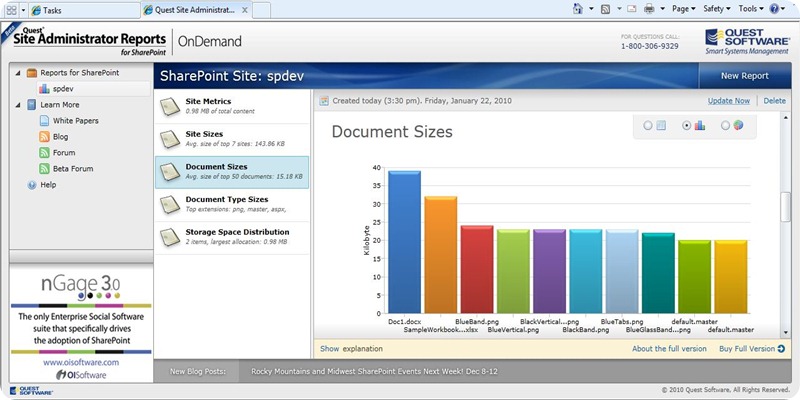Click the Blog RSS icon in the sidebar
Screen dimensions: 800x400
(44, 137)
